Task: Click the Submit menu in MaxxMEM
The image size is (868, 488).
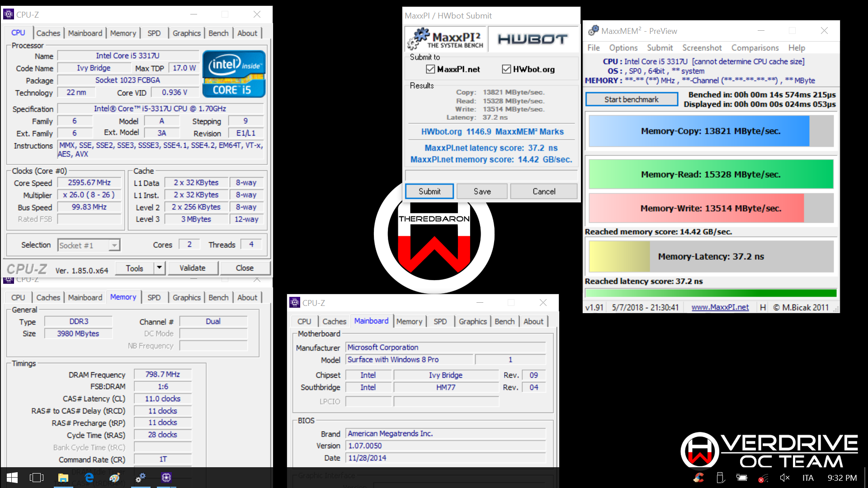Action: pos(660,47)
